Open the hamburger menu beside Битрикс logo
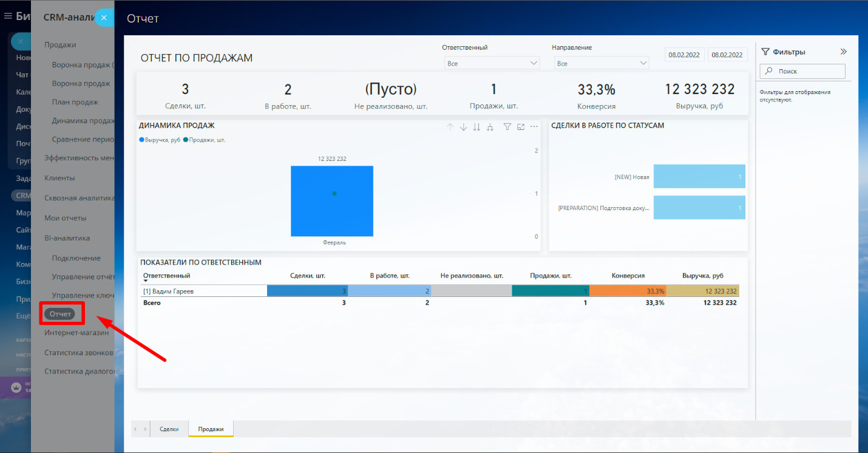 point(8,16)
